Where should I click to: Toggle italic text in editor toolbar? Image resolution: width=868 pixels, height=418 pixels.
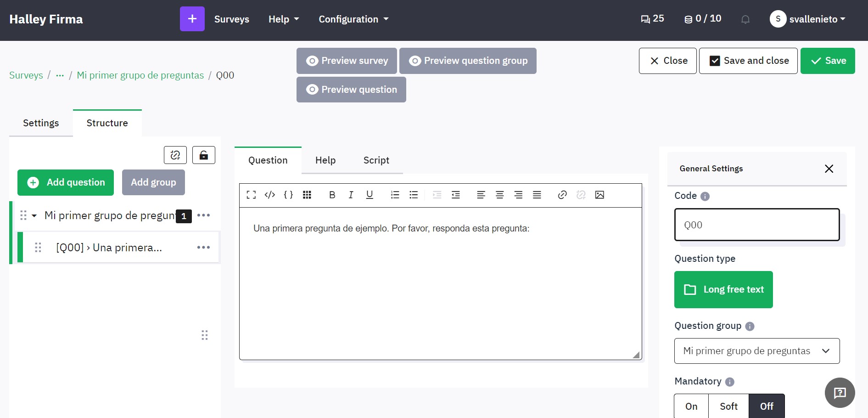tap(351, 195)
